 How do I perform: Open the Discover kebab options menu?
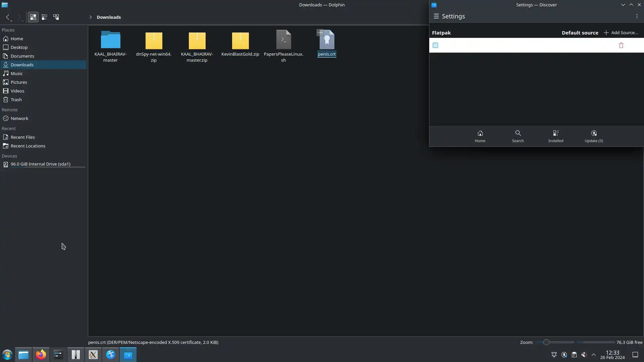pyautogui.click(x=637, y=16)
